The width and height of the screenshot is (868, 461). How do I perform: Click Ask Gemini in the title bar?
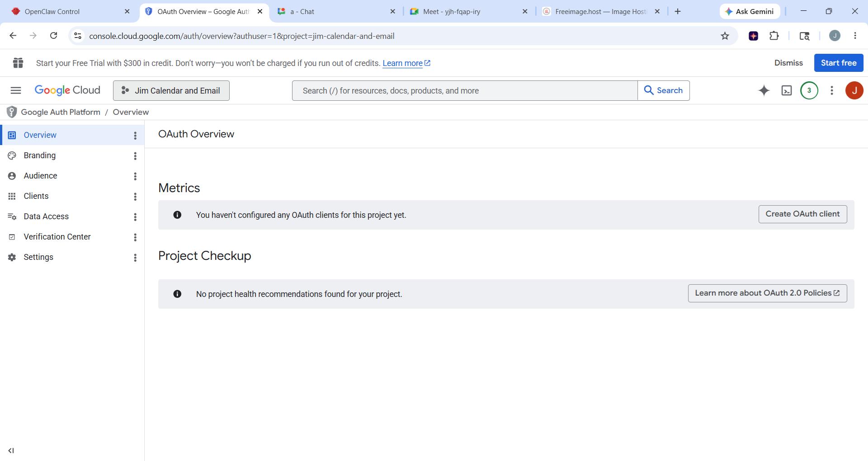tap(750, 11)
